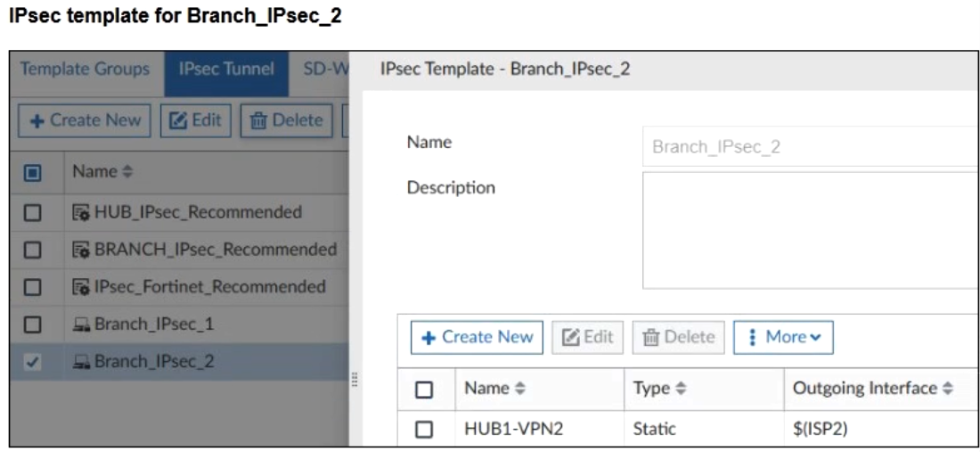
Task: Click the Branch_IPsec_1 device icon
Action: pyautogui.click(x=81, y=325)
